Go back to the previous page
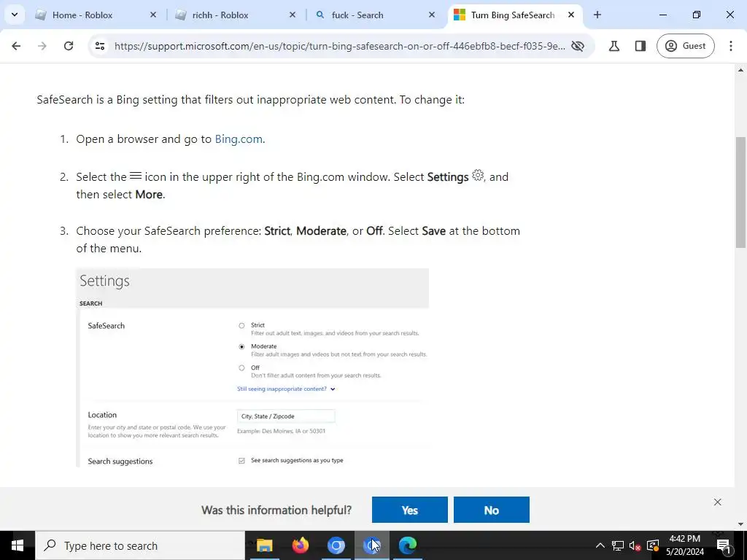The width and height of the screenshot is (747, 560). [16, 46]
